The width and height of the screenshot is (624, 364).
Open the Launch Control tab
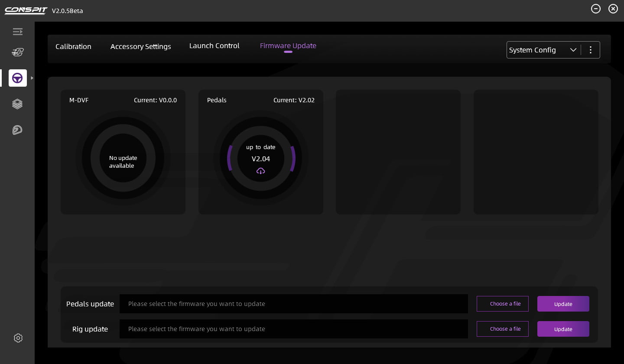214,46
